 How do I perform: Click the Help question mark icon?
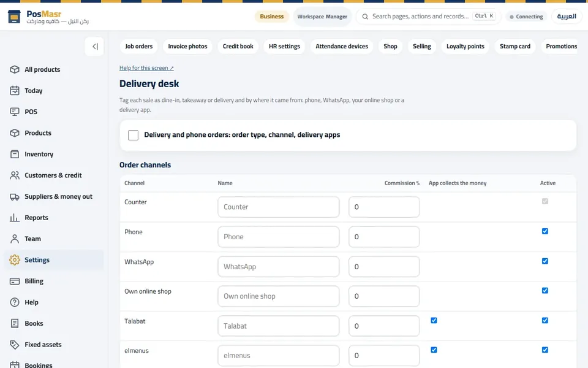point(15,302)
